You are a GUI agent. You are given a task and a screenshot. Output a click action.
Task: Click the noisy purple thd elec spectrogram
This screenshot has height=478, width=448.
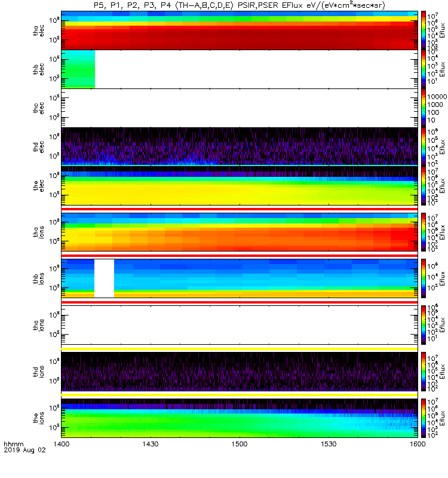(x=240, y=146)
